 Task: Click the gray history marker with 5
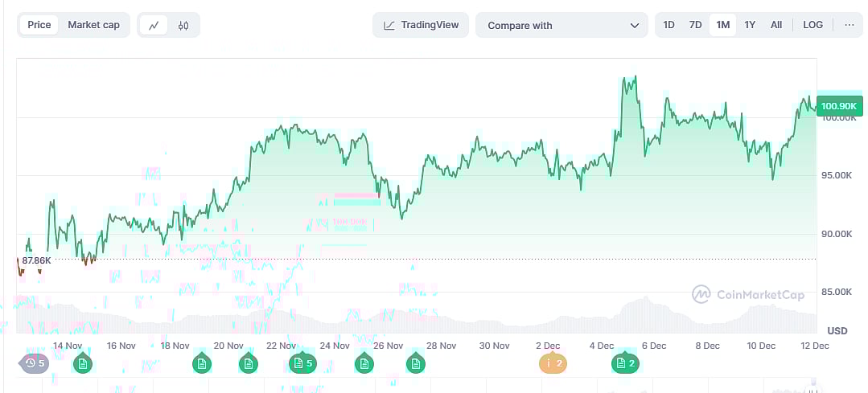(34, 363)
